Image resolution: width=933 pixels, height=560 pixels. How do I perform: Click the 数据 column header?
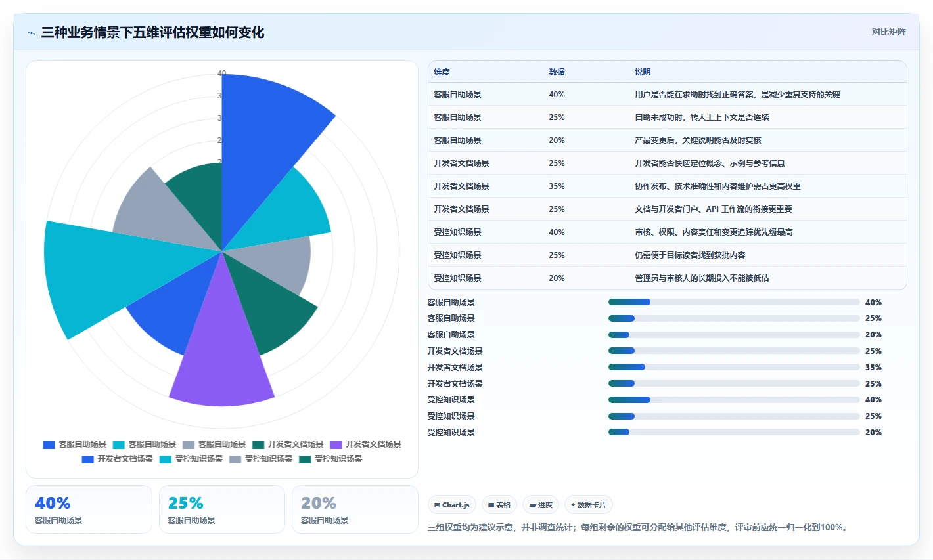[x=557, y=72]
